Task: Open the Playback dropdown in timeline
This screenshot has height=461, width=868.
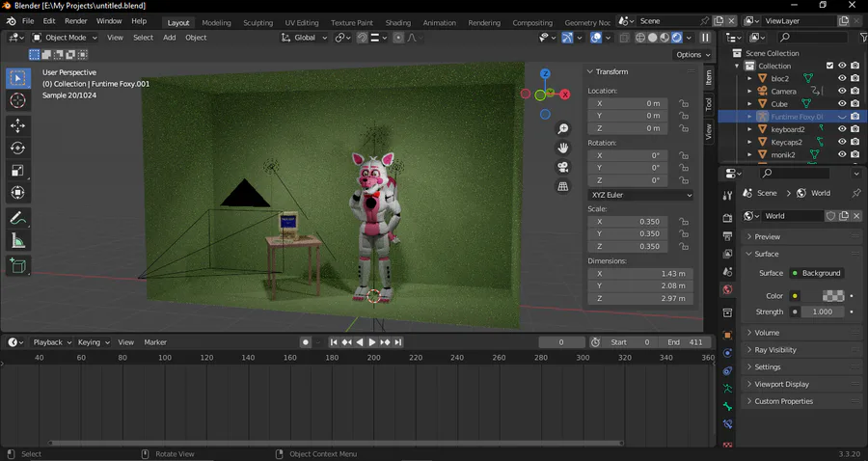Action: pos(51,342)
